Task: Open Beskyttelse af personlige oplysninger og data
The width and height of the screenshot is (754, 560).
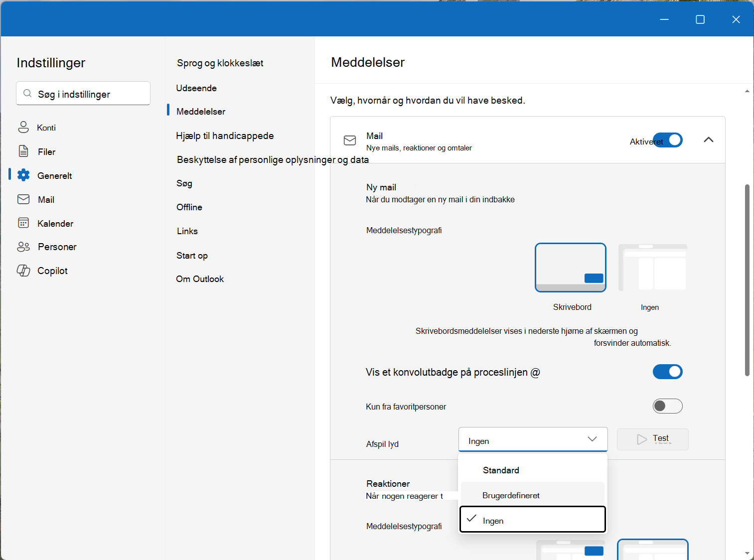Action: (x=273, y=159)
